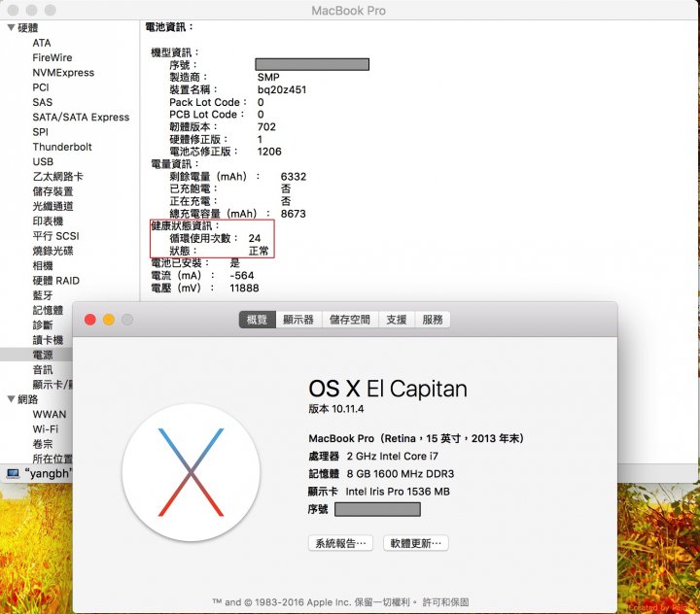The image size is (700, 614).
Task: Click the 軟體更新 software update button
Action: coord(416,543)
